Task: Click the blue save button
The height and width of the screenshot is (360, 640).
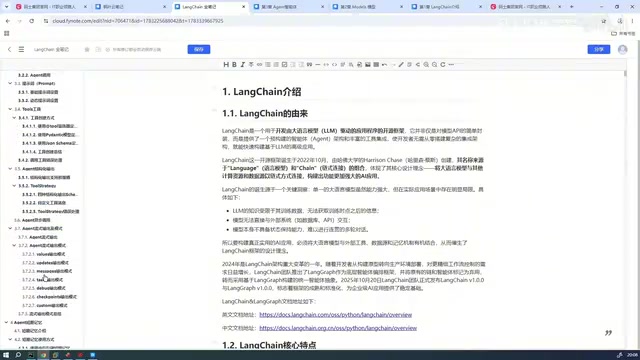Action: (x=199, y=49)
